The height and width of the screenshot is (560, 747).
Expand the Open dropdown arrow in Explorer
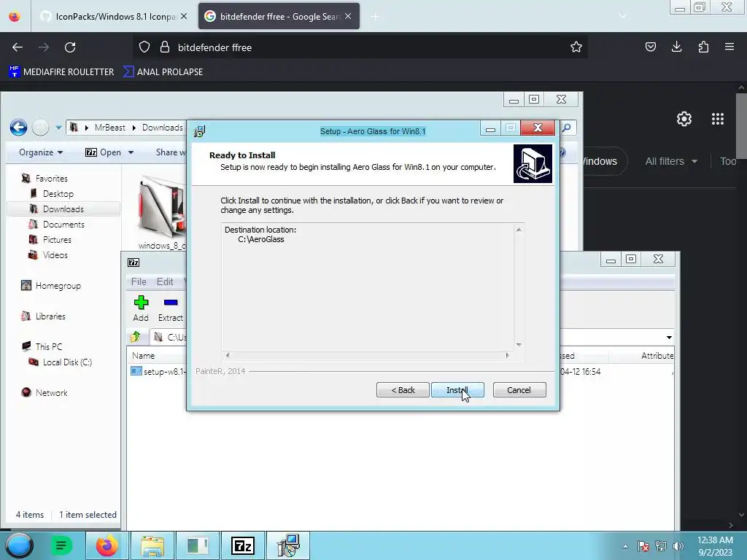tap(131, 152)
